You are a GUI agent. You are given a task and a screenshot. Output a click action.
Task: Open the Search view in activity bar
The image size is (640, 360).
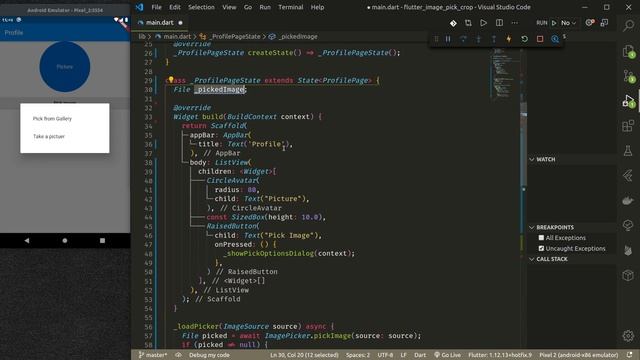(x=628, y=26)
